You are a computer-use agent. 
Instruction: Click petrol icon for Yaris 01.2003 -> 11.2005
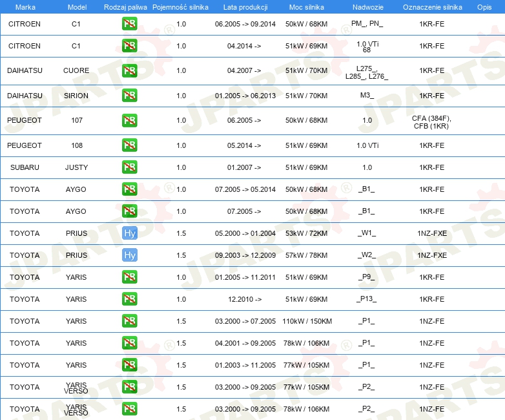[x=129, y=365]
